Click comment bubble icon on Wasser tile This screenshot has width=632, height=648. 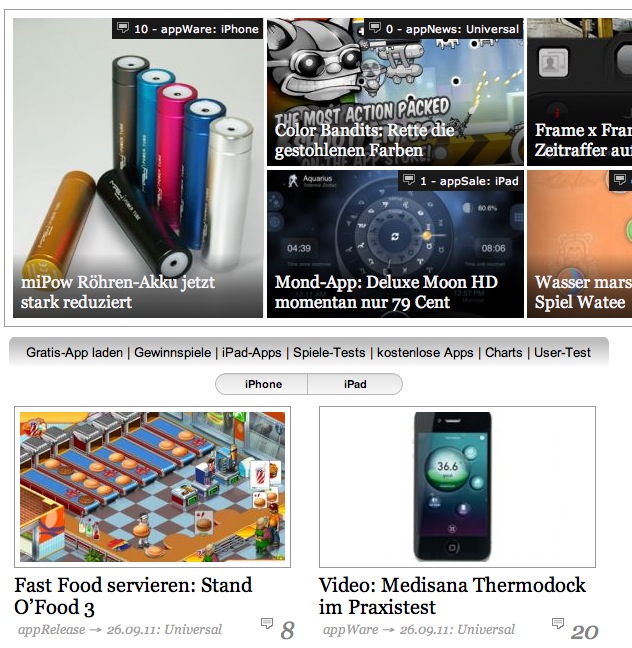click(620, 180)
